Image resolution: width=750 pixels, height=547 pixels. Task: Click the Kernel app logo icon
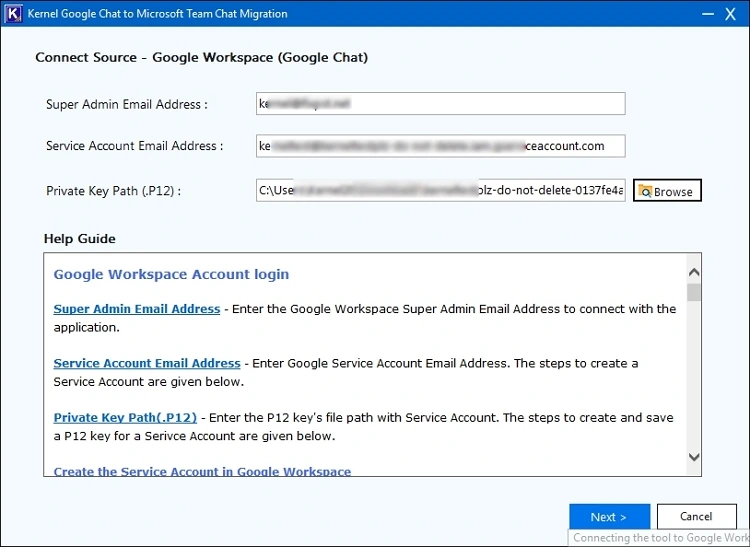(x=14, y=14)
